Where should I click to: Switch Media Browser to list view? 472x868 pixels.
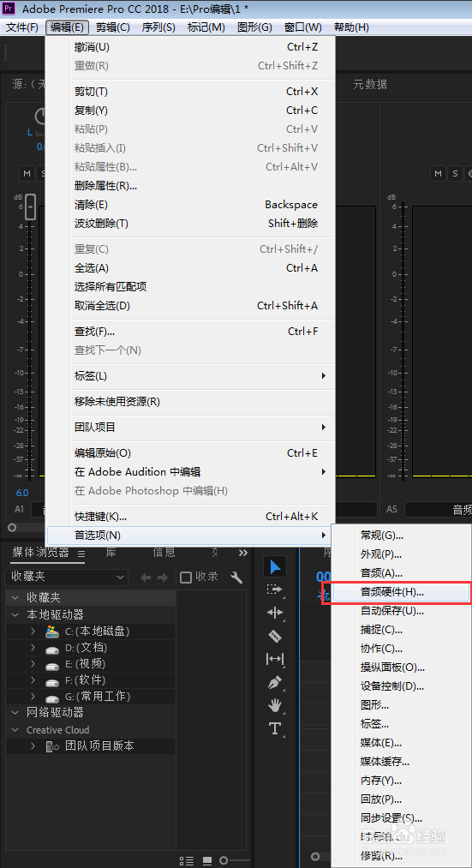pos(187,861)
